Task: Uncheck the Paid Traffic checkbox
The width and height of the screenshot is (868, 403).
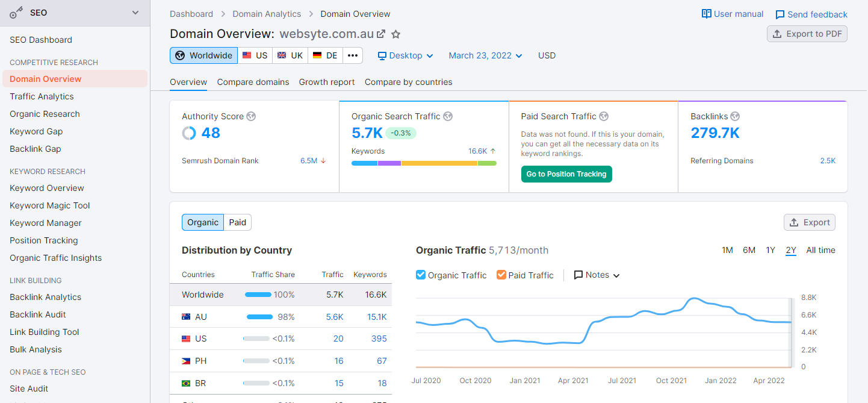Action: pyautogui.click(x=501, y=275)
